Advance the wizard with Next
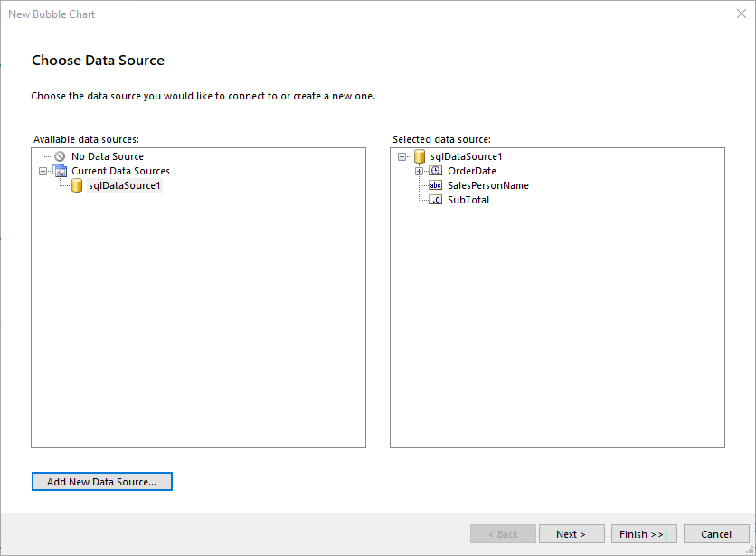 click(x=572, y=533)
